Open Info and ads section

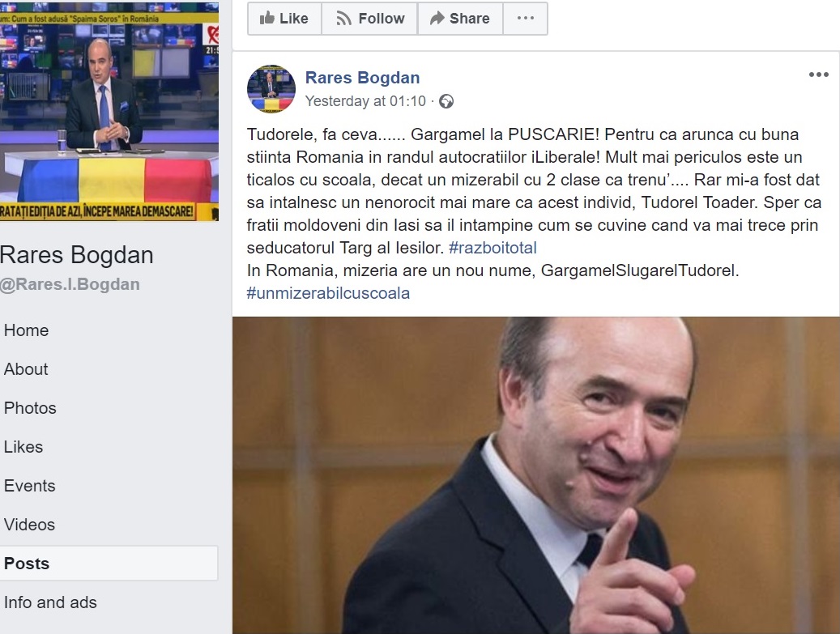coord(50,602)
